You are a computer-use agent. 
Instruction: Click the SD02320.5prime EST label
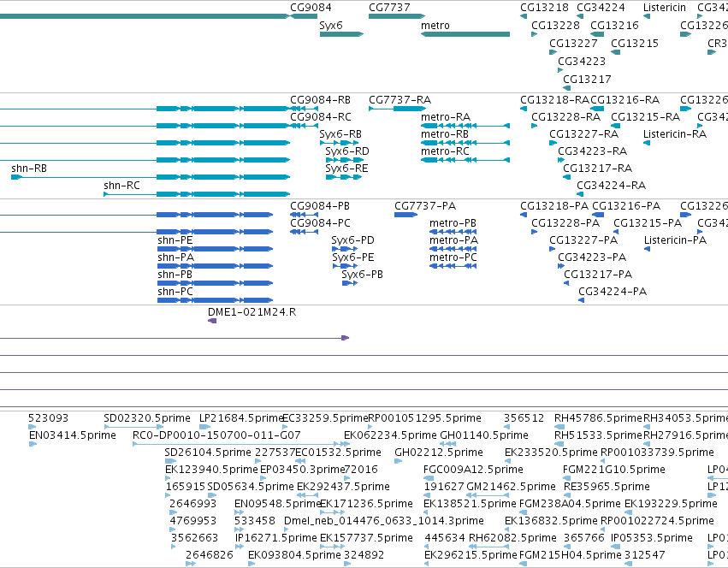(x=147, y=418)
